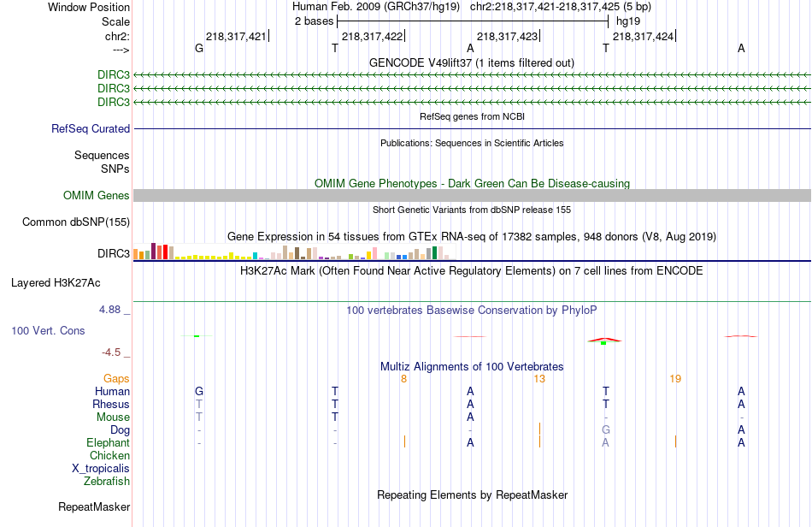This screenshot has height=527, width=812.
Task: Click the gray OMIM Genes bar
Action: [x=472, y=195]
